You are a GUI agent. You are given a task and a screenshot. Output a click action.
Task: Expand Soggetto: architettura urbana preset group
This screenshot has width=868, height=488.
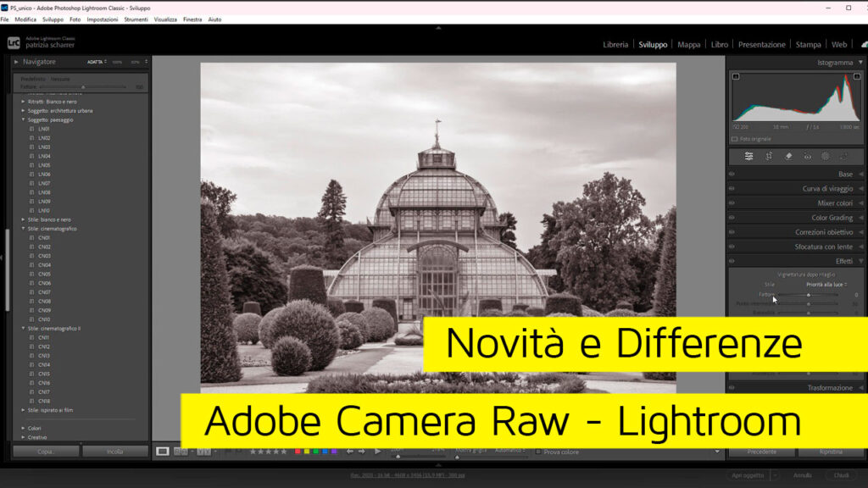tap(23, 111)
